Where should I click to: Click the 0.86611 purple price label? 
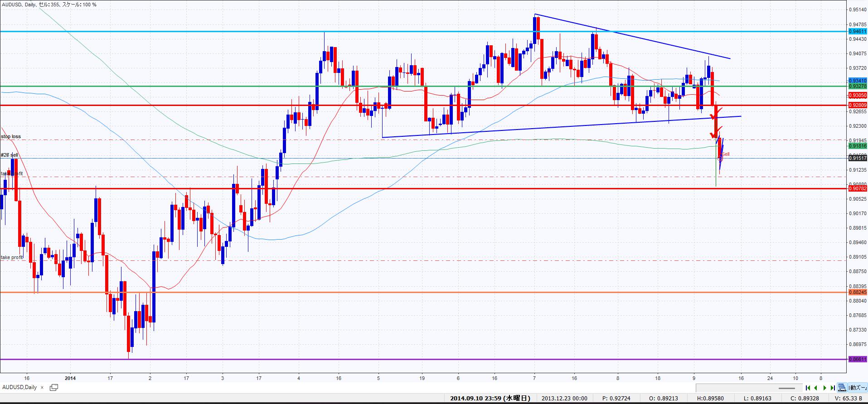pos(857,359)
